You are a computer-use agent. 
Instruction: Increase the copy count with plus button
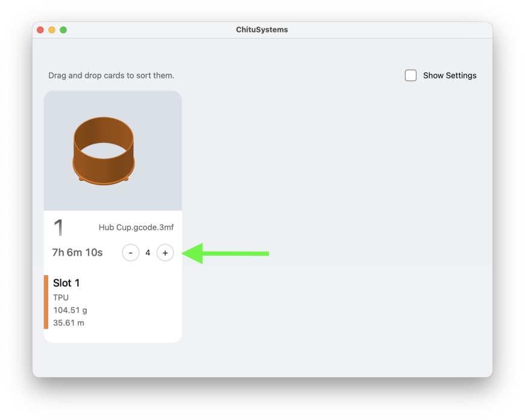coord(165,253)
